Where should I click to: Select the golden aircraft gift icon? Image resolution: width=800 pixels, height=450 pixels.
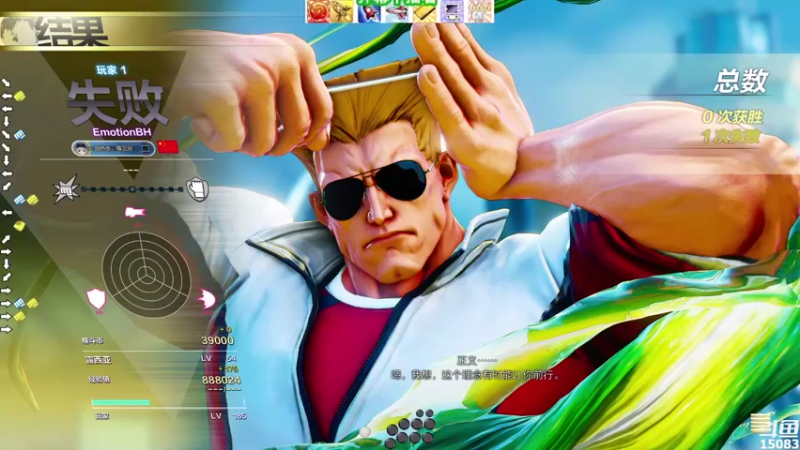tap(342, 11)
